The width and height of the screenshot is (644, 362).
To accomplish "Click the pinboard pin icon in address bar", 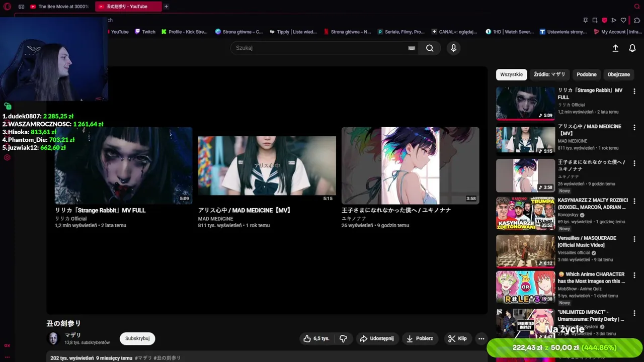I will [x=585, y=20].
